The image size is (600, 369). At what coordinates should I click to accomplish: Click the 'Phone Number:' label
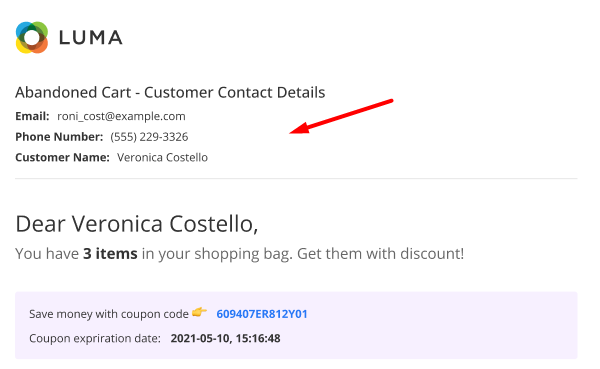(x=59, y=137)
